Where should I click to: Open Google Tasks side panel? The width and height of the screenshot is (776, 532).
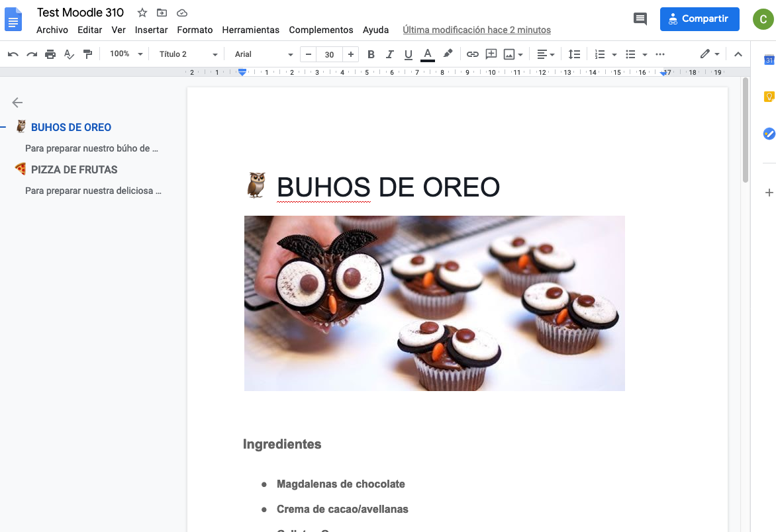pos(769,134)
